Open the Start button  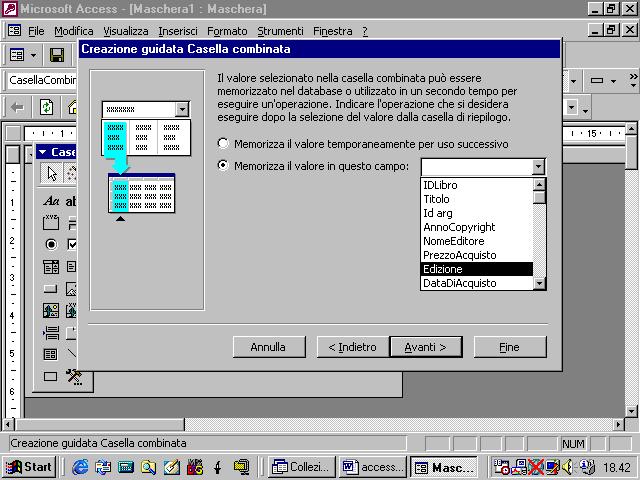point(29,467)
